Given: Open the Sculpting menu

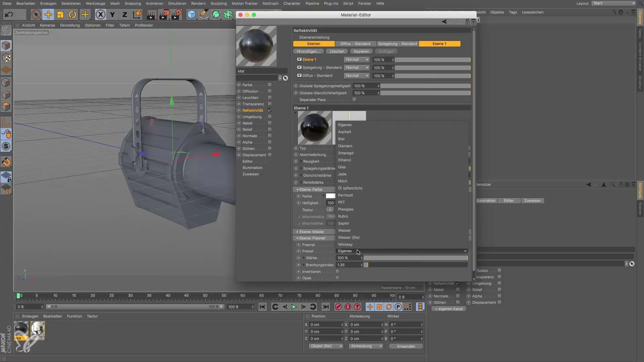Looking at the screenshot, I should click(x=218, y=3).
